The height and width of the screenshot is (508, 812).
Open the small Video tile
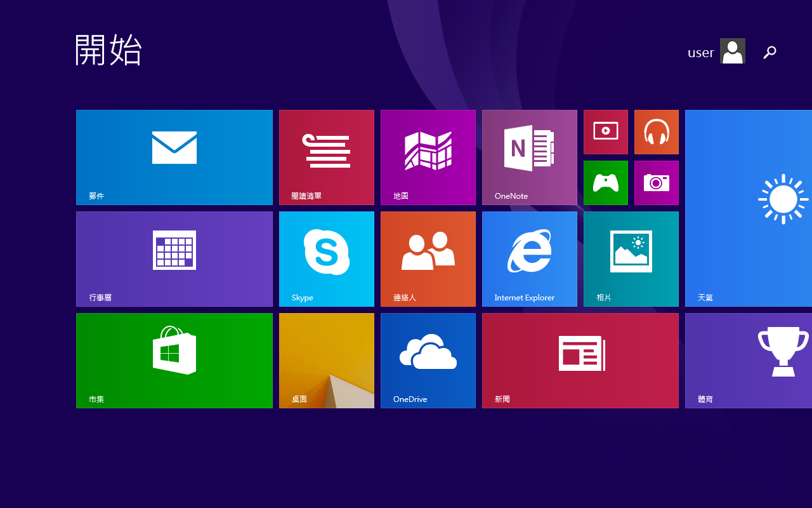[x=606, y=132]
